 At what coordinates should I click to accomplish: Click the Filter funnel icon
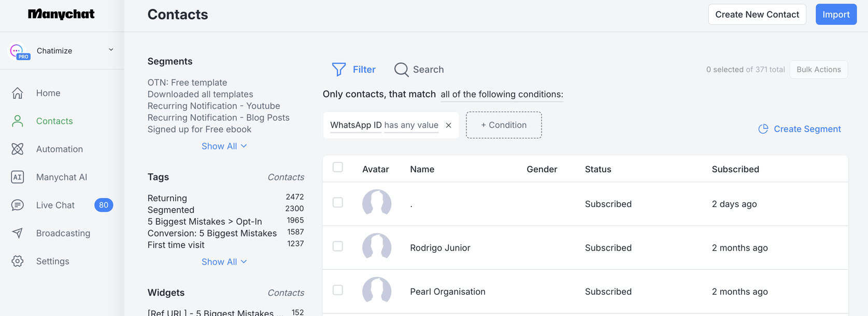tap(339, 70)
